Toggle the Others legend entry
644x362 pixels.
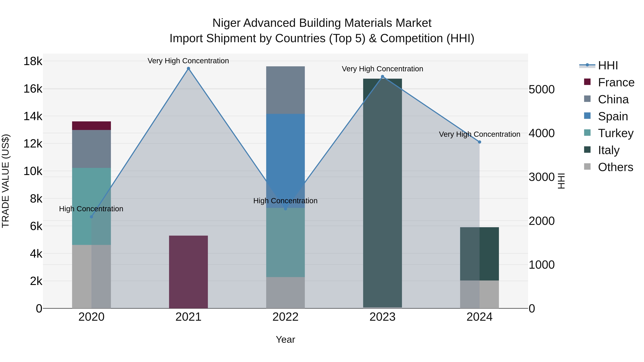click(609, 167)
